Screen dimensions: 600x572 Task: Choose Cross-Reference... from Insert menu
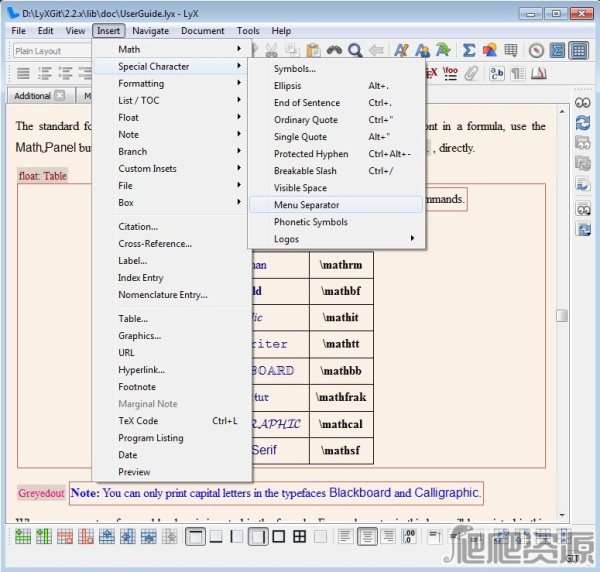click(155, 244)
